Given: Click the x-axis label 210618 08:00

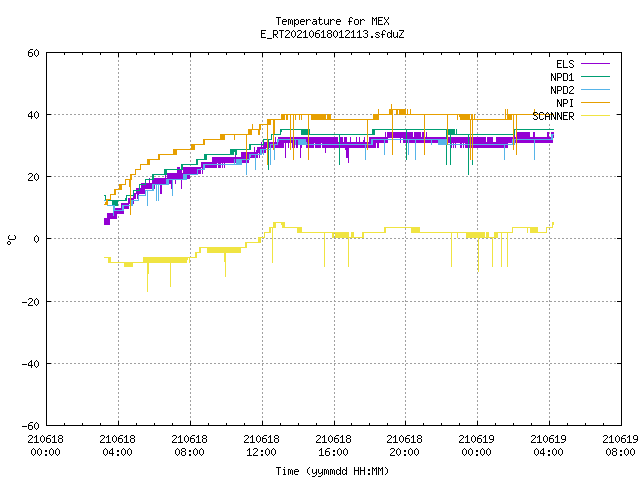Looking at the screenshot, I should click(189, 446).
